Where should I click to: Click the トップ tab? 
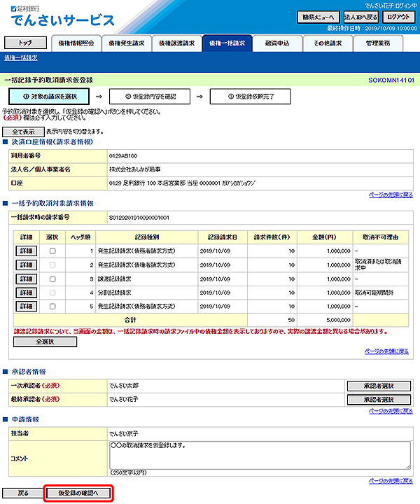pyautogui.click(x=25, y=43)
